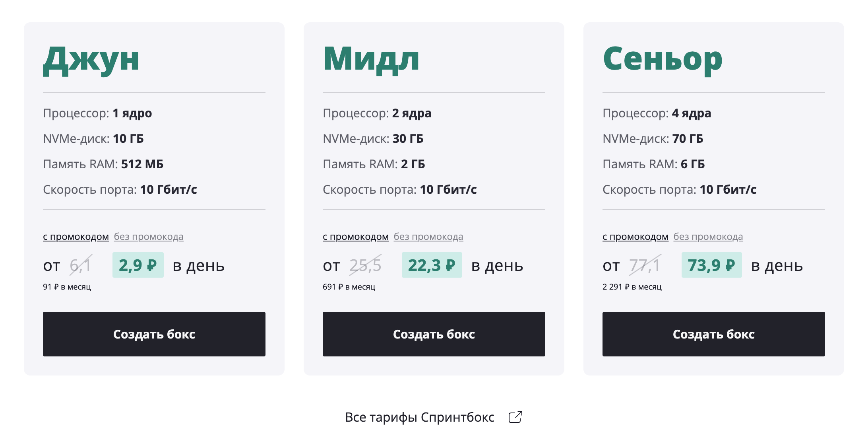Click Создать бокс button on Сеньор plan
The image size is (868, 432).
point(713,334)
